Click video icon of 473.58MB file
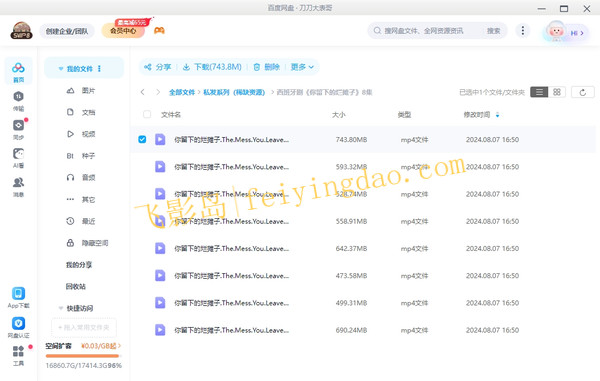Screen dimensions: 600x381 click(160, 275)
